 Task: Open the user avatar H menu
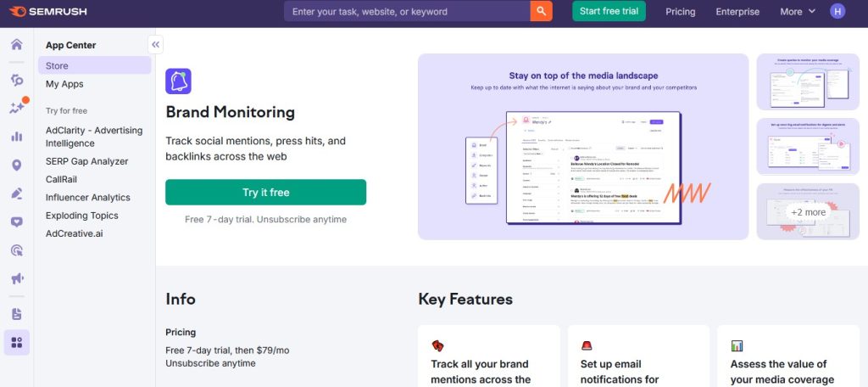pyautogui.click(x=837, y=11)
